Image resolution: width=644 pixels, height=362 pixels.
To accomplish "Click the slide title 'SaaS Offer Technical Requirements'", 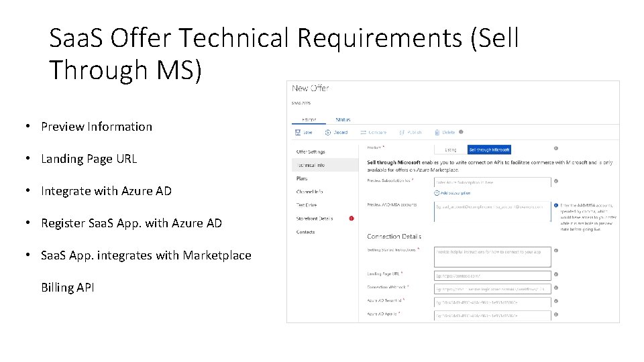I will pyautogui.click(x=256, y=38).
